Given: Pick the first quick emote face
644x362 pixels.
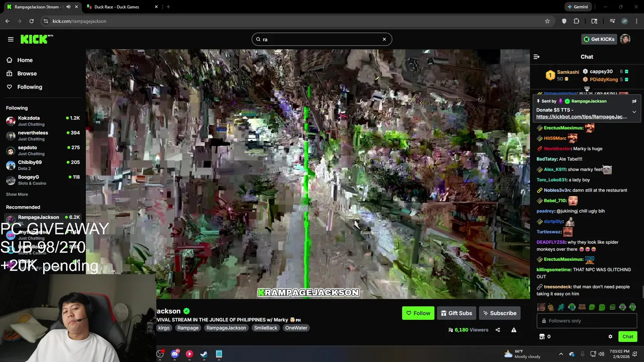Looking at the screenshot, I should click(x=541, y=307).
